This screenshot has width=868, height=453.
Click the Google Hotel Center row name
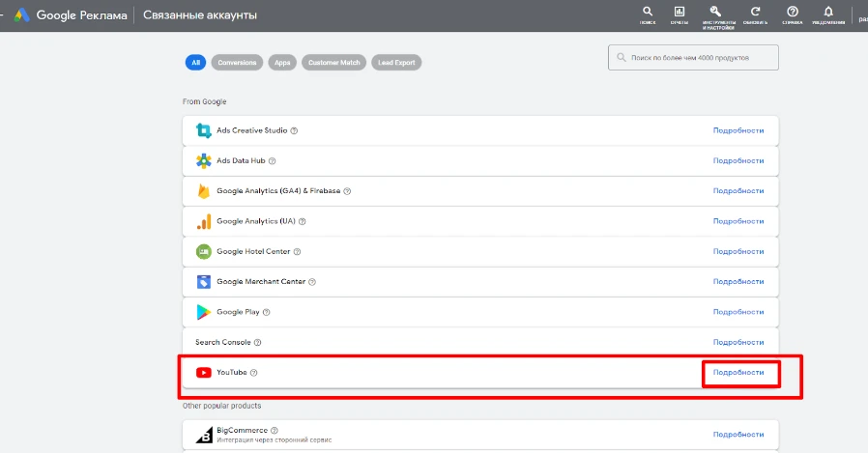(253, 252)
